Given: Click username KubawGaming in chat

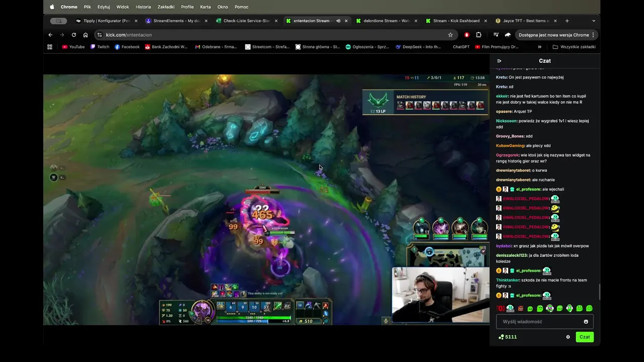Looking at the screenshot, I should click(x=510, y=146).
